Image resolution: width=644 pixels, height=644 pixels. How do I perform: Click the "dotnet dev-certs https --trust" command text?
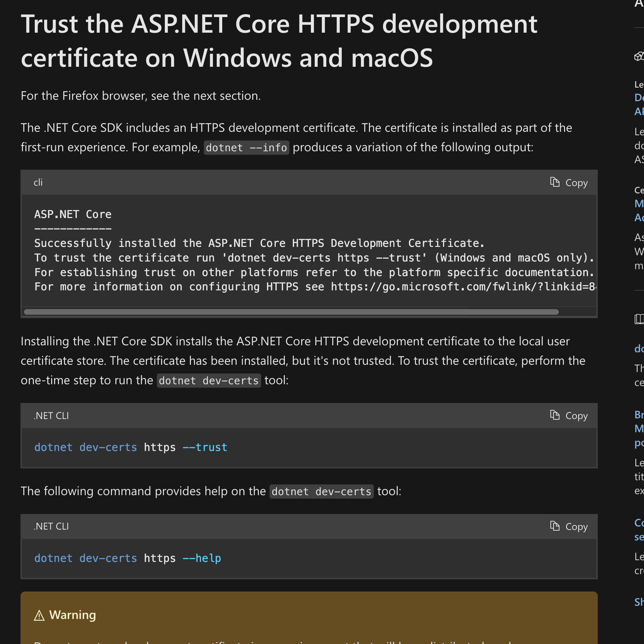[x=131, y=447]
